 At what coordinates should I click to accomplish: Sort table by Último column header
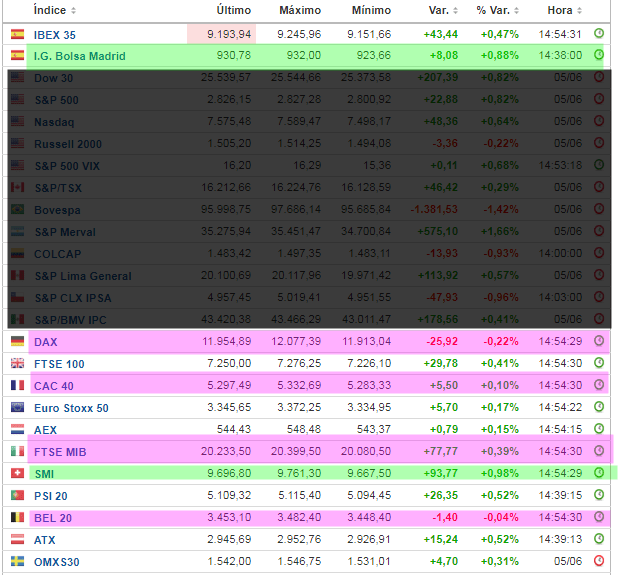(x=234, y=10)
